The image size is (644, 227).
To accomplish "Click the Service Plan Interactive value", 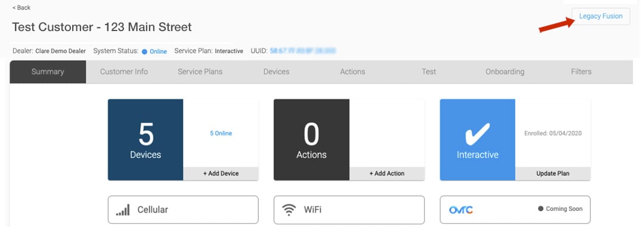I will click(229, 51).
